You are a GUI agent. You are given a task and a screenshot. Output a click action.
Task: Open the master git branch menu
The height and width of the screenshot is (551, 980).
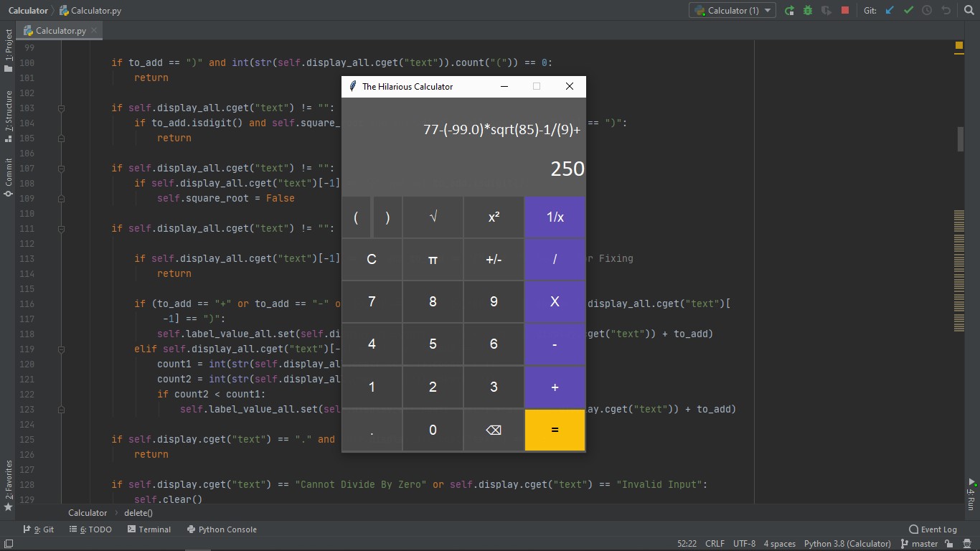coord(919,544)
